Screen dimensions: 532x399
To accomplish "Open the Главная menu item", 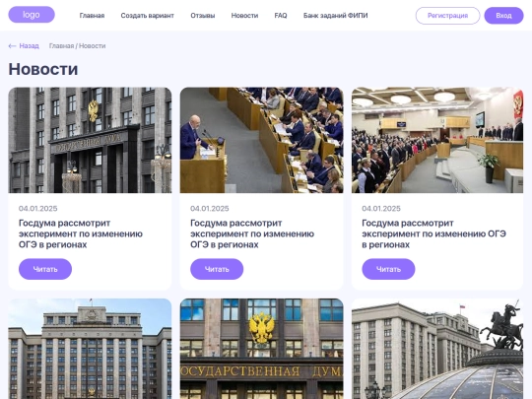I will tap(92, 16).
